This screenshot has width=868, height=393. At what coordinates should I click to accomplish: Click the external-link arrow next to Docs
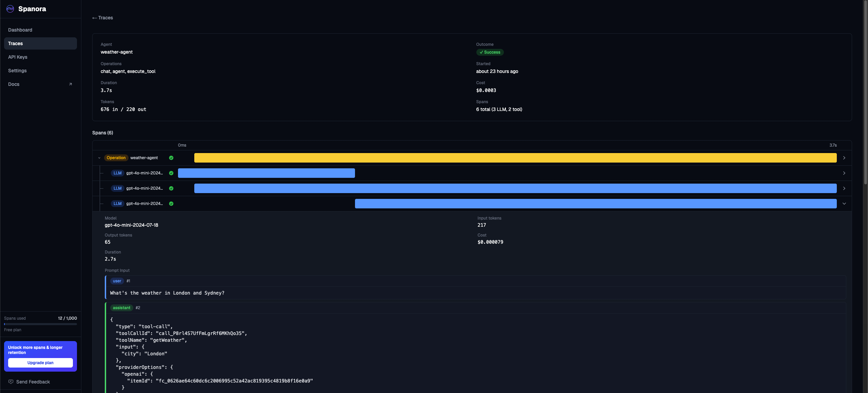click(x=70, y=84)
